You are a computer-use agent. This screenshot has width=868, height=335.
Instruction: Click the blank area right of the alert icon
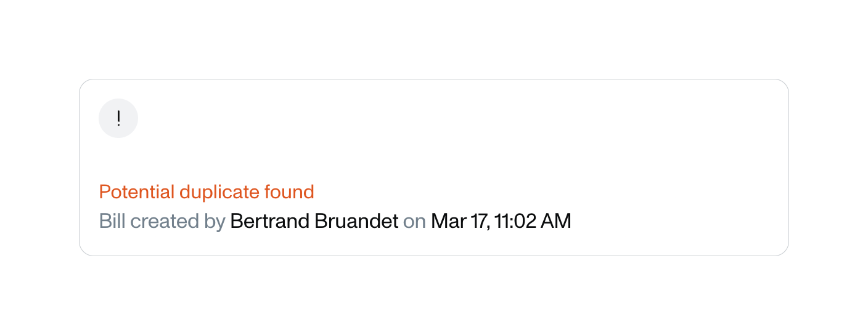coord(432,118)
